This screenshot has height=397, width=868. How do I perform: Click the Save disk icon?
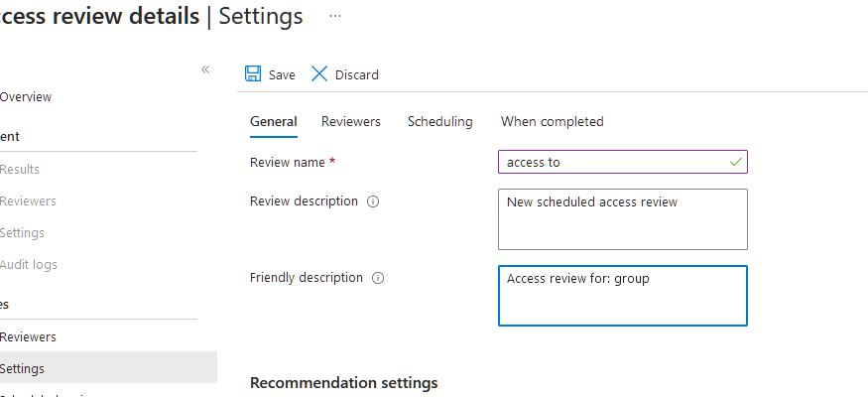tap(253, 74)
